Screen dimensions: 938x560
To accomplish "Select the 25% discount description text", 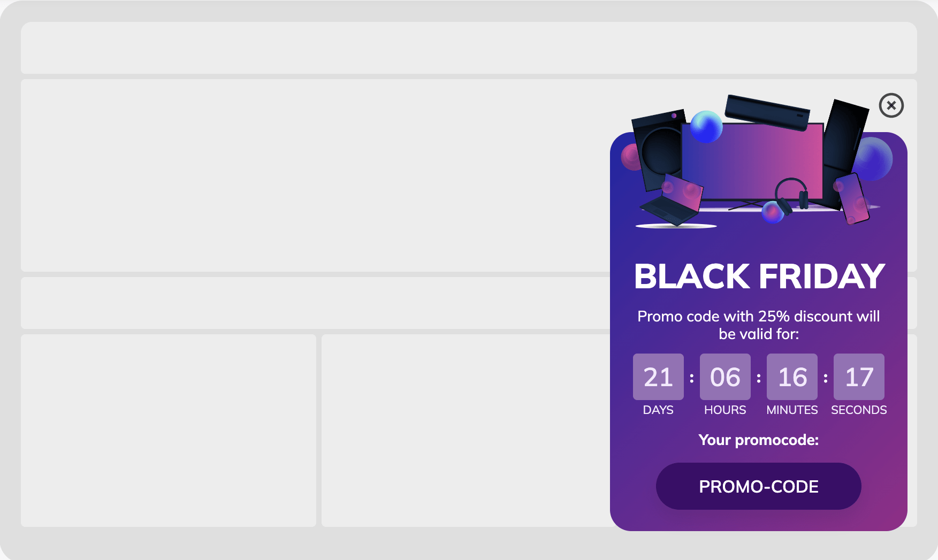I will pyautogui.click(x=758, y=325).
